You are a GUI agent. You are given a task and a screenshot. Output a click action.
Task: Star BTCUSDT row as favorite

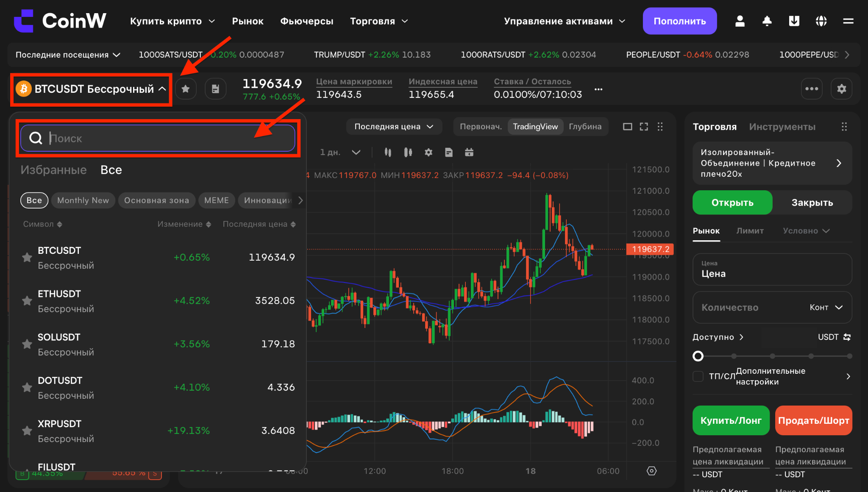(x=27, y=257)
